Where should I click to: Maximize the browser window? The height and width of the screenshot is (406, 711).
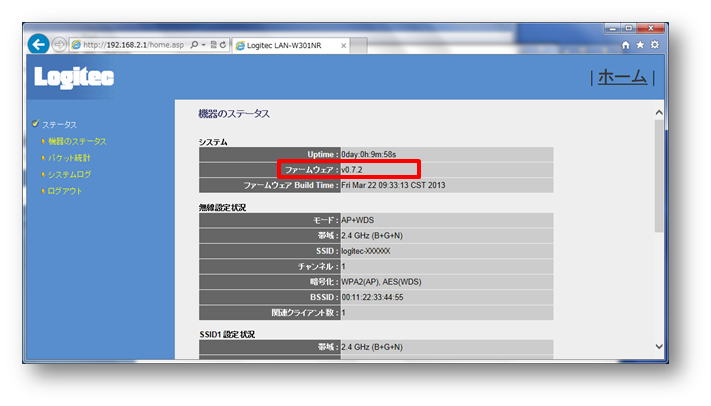pos(628,28)
